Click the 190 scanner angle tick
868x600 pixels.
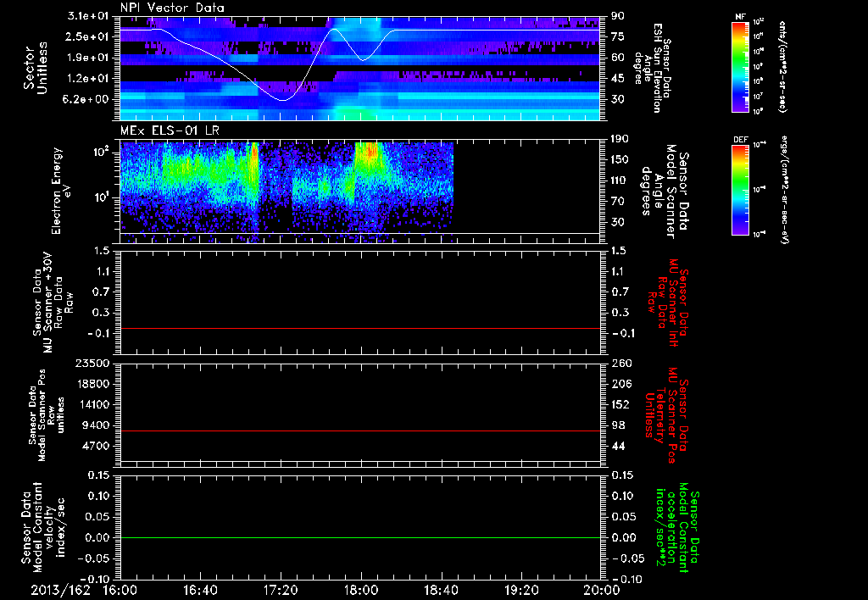pos(620,139)
